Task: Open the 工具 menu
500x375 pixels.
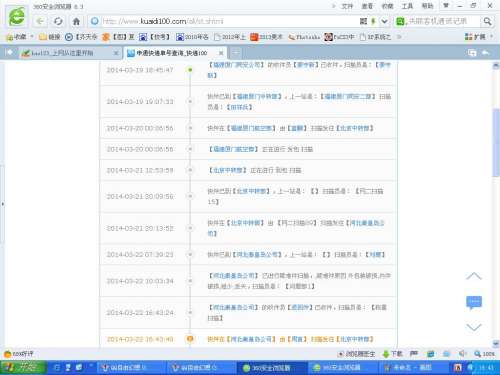Action: [407, 6]
